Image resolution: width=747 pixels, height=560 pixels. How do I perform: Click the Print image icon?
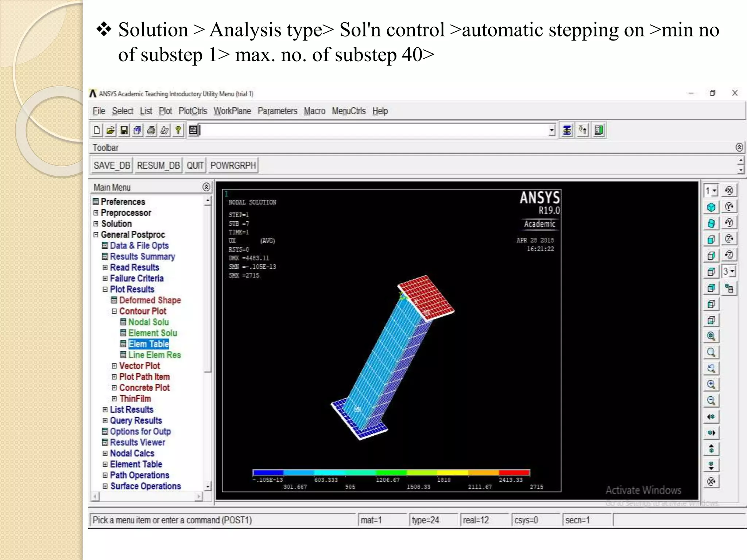coord(151,130)
